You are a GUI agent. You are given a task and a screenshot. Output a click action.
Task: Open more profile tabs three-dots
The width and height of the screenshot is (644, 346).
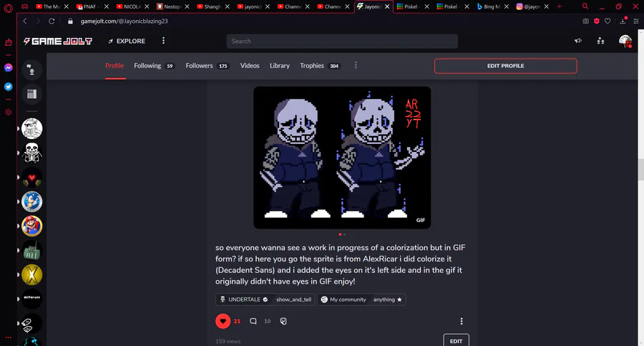[356, 65]
